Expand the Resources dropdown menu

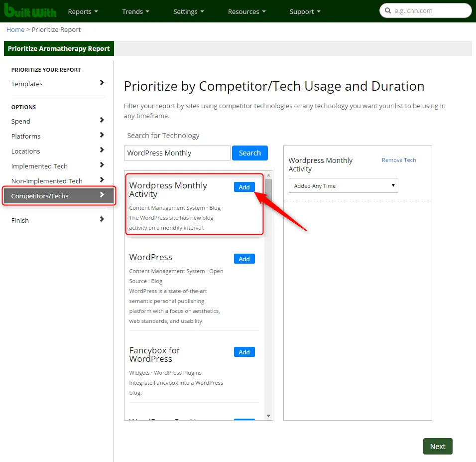(x=246, y=11)
